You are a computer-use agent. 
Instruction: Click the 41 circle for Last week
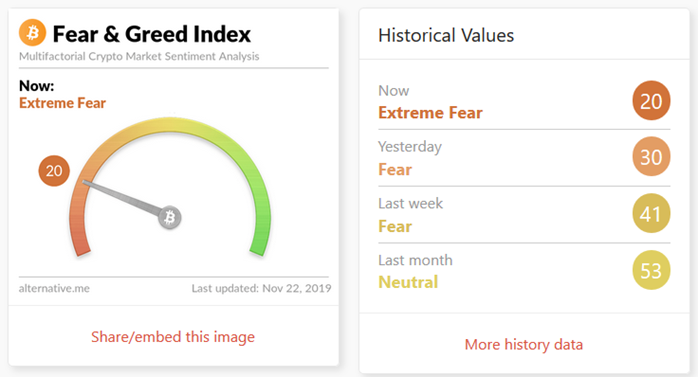pos(651,213)
